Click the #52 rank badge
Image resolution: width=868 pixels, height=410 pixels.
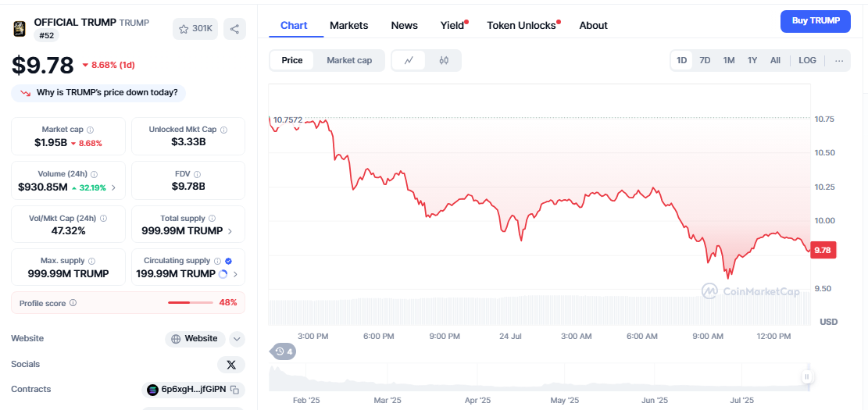click(x=46, y=35)
